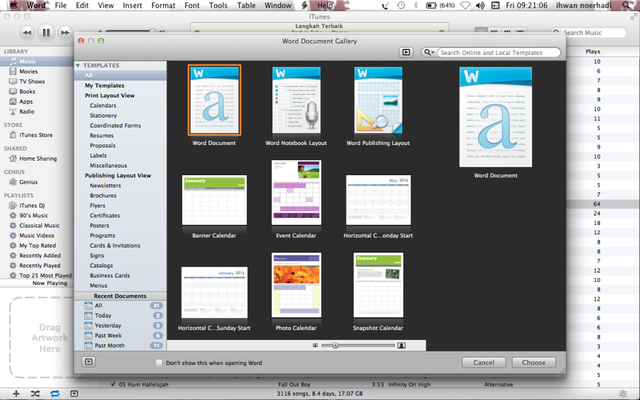Click the iTunes Search Music field
This screenshot has width=640, height=400.
[589, 32]
